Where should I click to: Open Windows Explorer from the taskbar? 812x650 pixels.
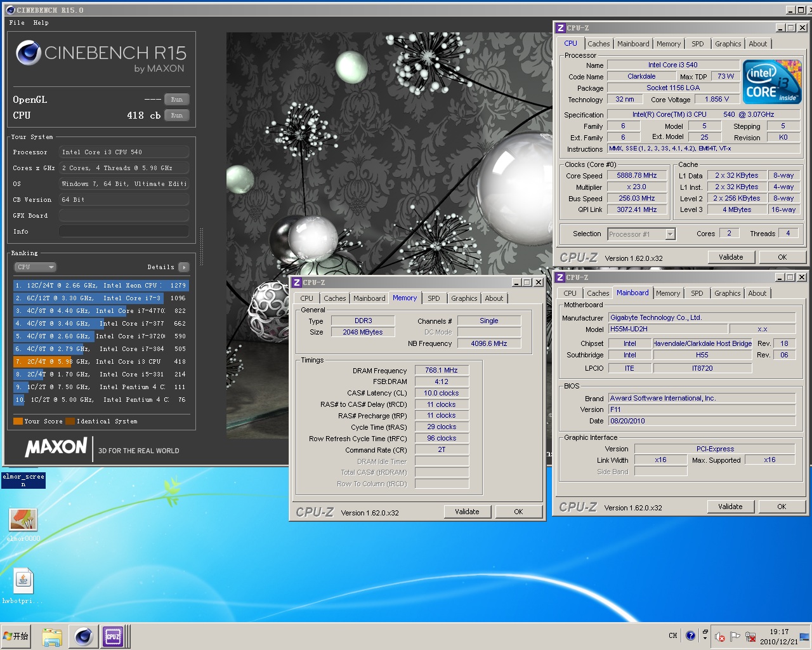[x=52, y=637]
